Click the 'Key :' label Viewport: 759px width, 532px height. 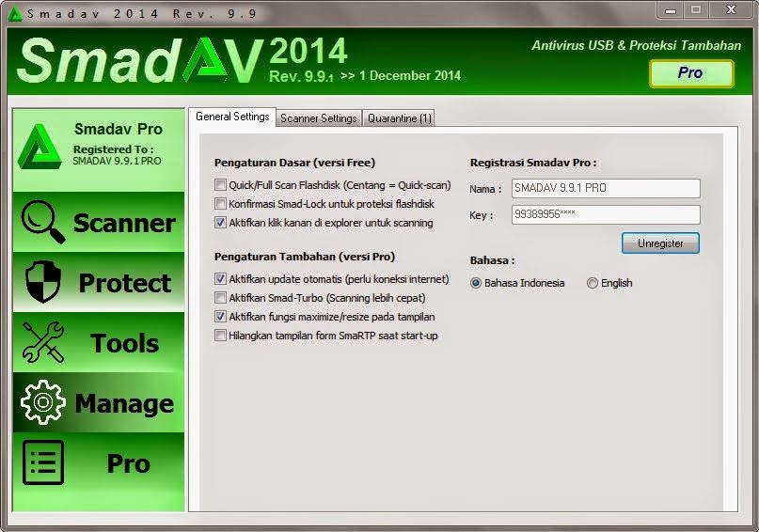click(x=482, y=215)
